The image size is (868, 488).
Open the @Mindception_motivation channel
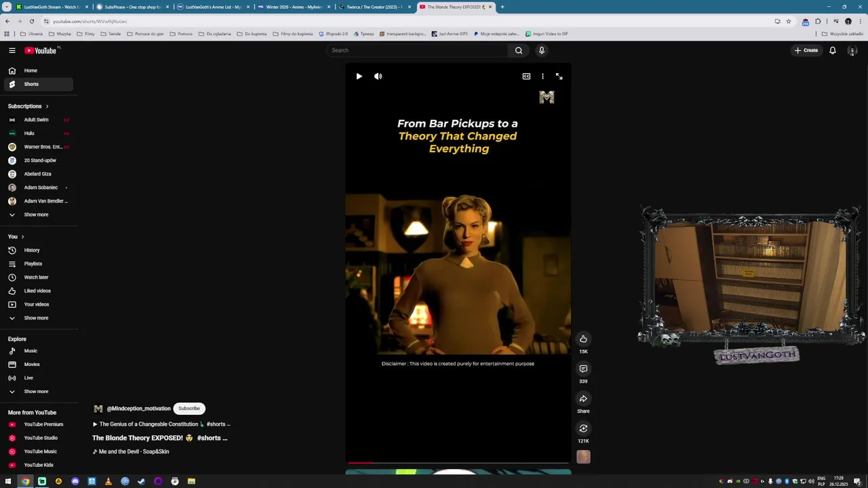click(138, 409)
